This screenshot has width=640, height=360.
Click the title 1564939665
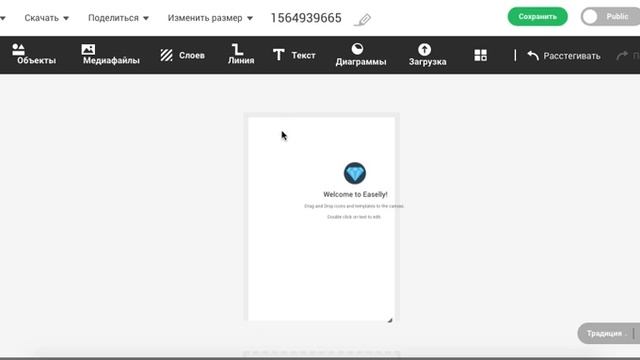coord(306,18)
